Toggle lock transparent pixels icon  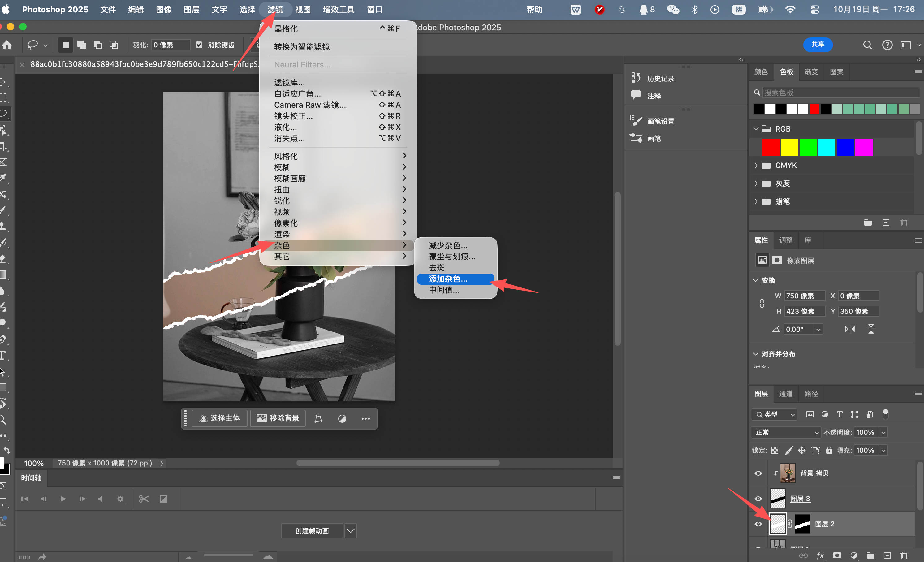pyautogui.click(x=775, y=450)
